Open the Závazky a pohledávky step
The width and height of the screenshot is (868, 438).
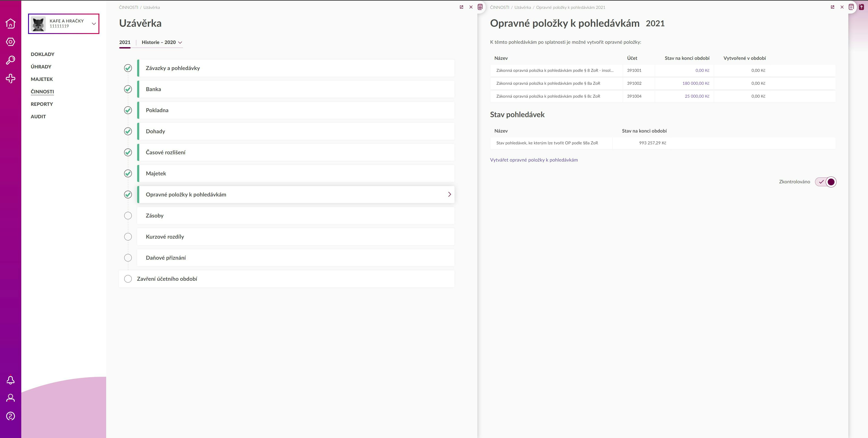click(x=296, y=68)
